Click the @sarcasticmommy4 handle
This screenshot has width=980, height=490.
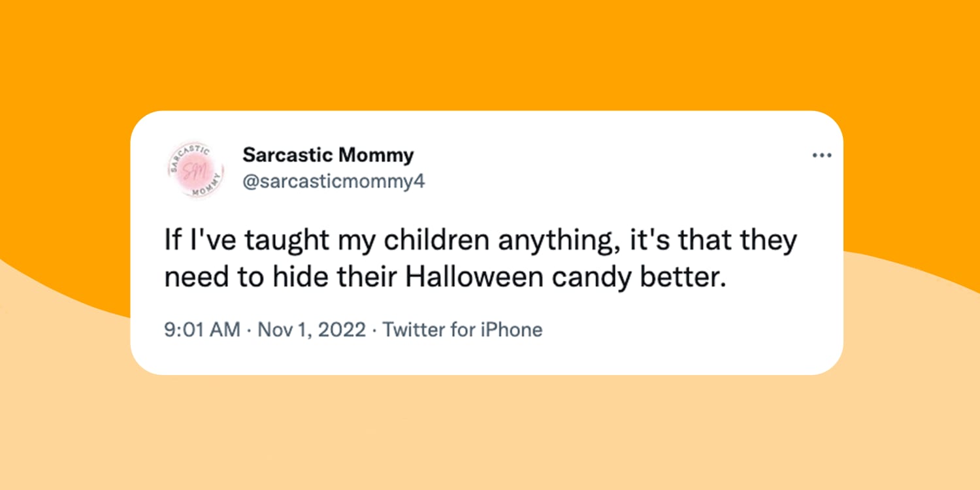tap(333, 182)
